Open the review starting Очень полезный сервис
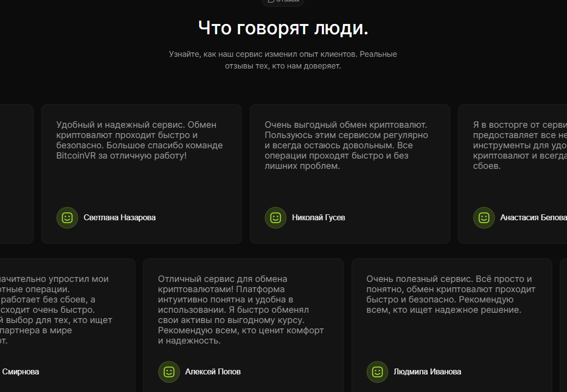Screen dimensions: 567x392 (451, 294)
